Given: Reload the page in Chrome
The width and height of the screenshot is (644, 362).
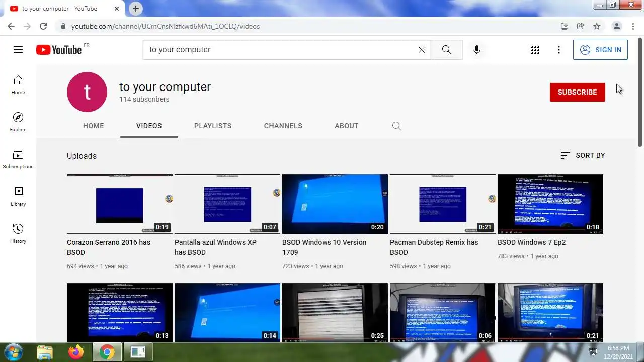Looking at the screenshot, I should (43, 26).
